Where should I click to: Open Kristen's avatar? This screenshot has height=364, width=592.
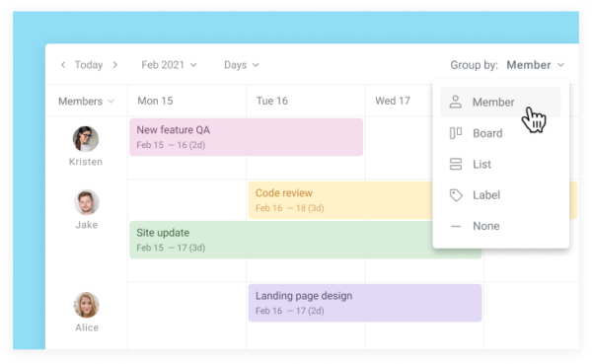click(86, 139)
